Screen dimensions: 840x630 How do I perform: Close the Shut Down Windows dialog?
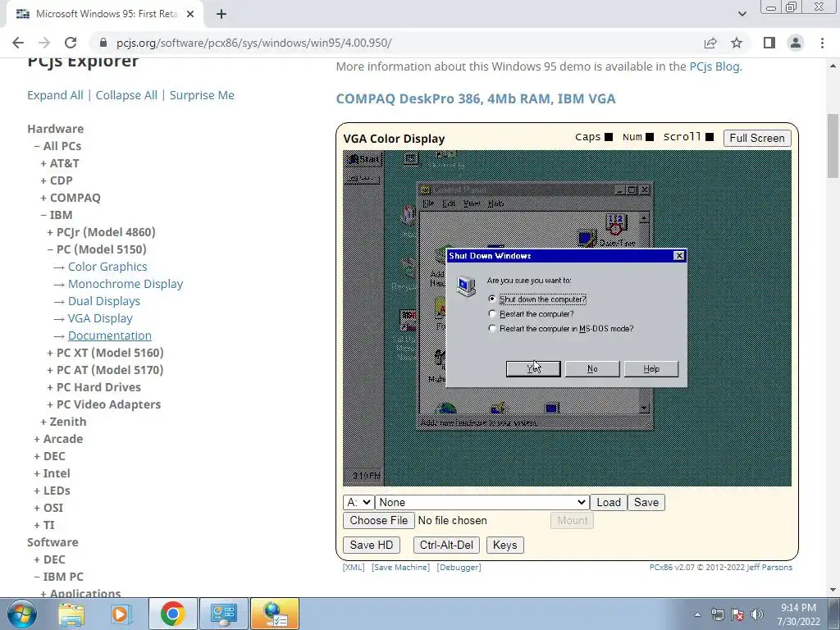pyautogui.click(x=678, y=256)
